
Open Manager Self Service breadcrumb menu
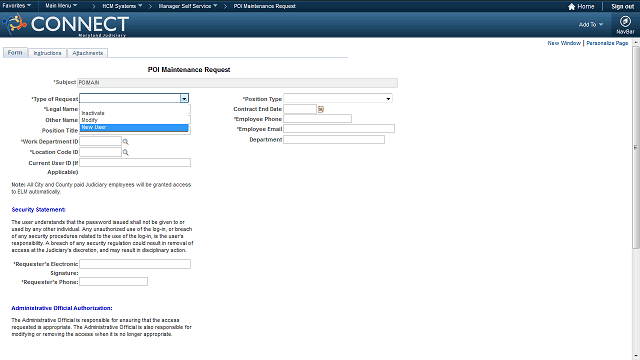click(188, 6)
